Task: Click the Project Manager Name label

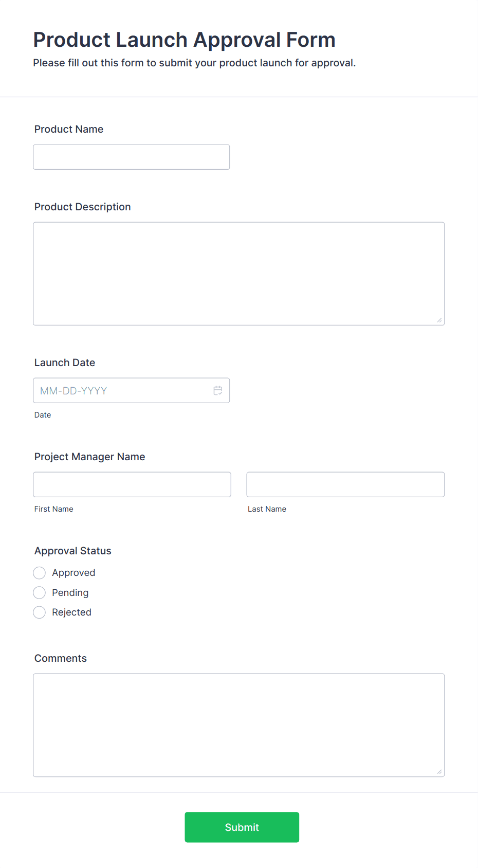Action: pyautogui.click(x=90, y=457)
